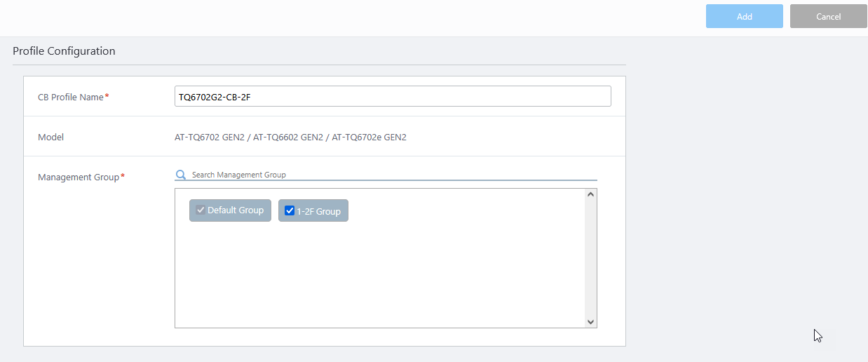Click the group list scroll-up arrow
Viewport: 868px width, 362px height.
coord(590,194)
